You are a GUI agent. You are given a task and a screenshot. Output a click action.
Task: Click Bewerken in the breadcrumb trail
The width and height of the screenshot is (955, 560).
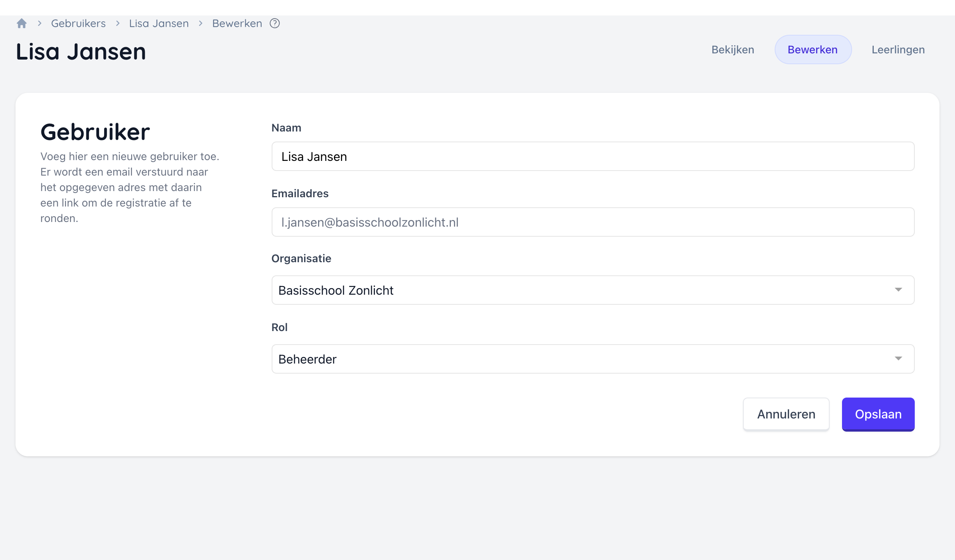[237, 24]
